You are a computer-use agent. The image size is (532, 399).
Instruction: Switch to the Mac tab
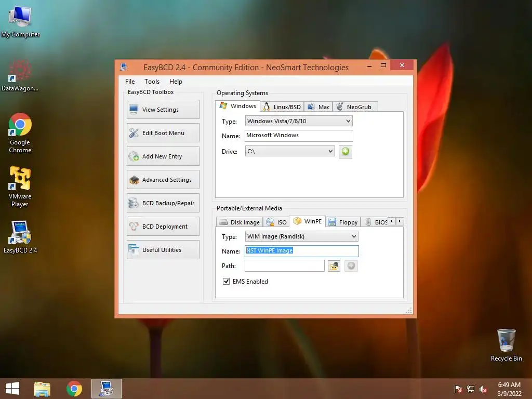pyautogui.click(x=318, y=107)
